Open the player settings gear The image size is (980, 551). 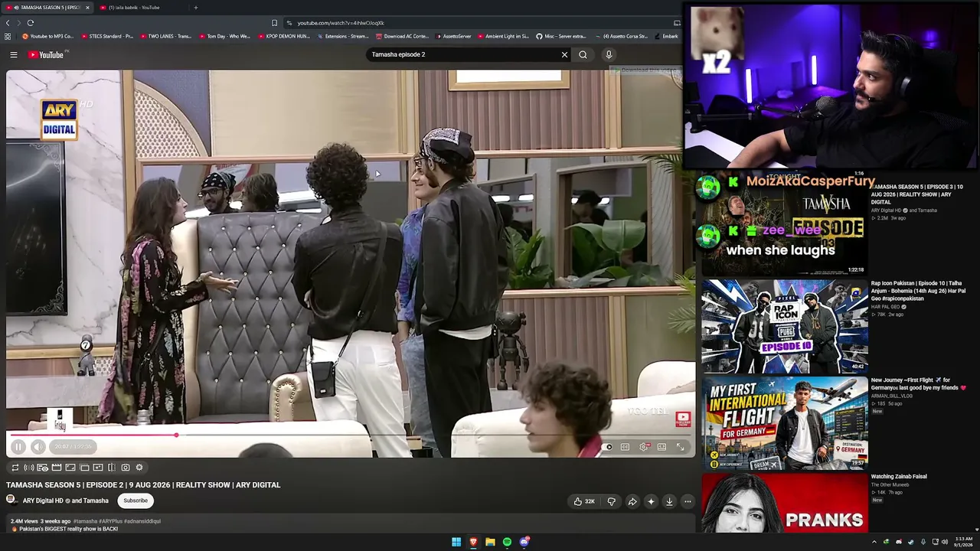pos(644,447)
